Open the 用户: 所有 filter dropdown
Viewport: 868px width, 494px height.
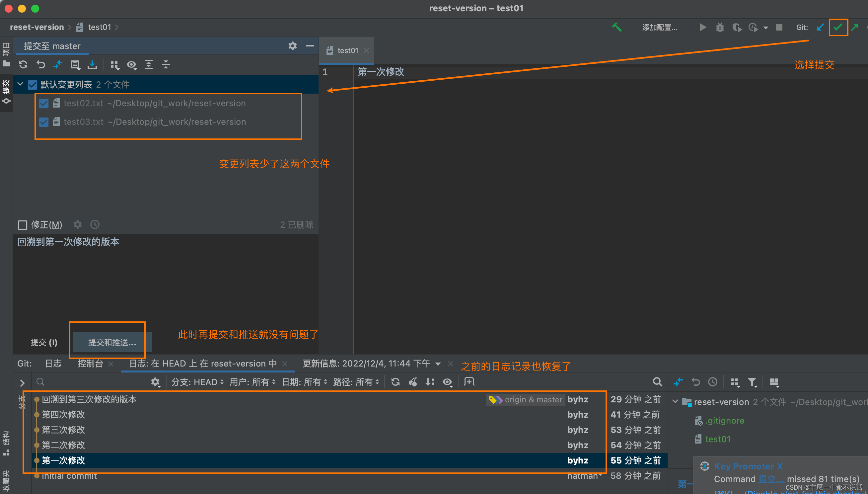(x=252, y=382)
